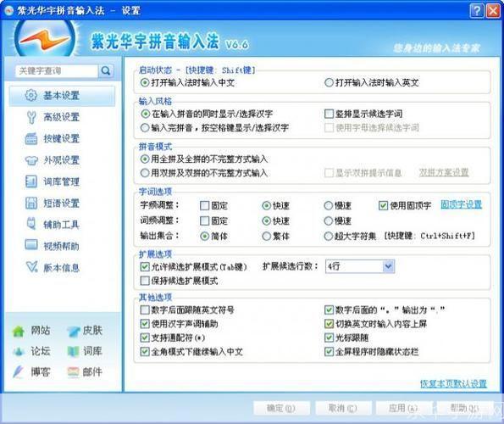This screenshot has height=424, width=504.
Task: Open the 按键设置 page
Action: (x=62, y=139)
